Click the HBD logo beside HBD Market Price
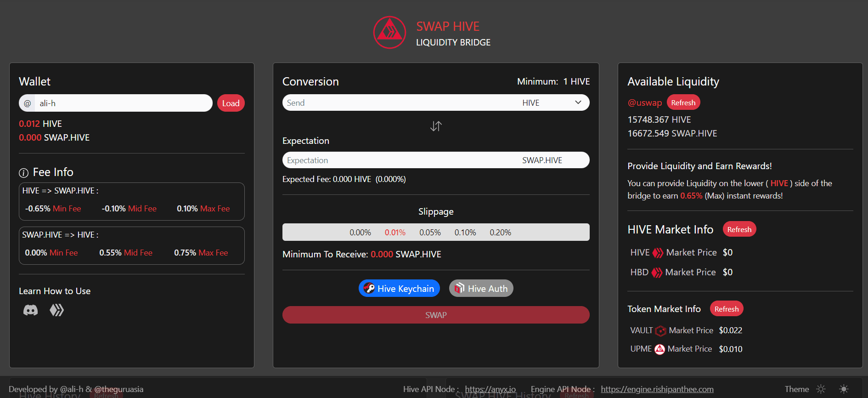868x398 pixels. [x=657, y=273]
